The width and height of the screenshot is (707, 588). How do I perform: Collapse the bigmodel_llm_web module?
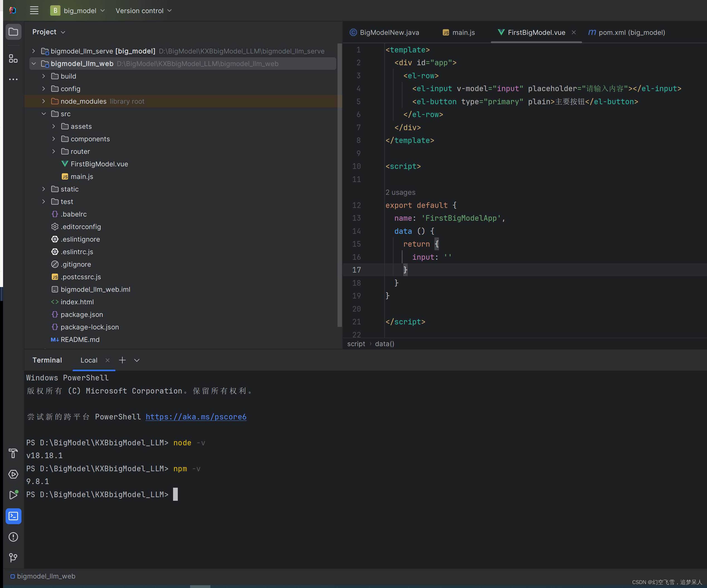34,64
